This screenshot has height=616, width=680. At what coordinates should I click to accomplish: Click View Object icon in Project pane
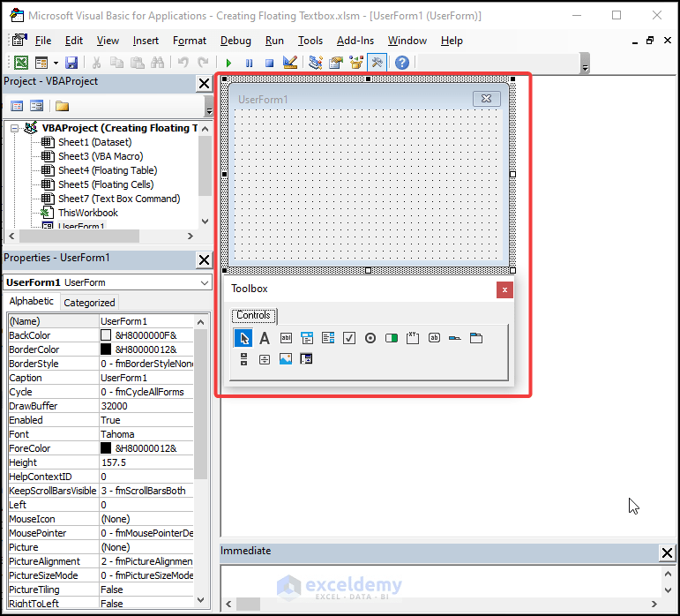[36, 106]
